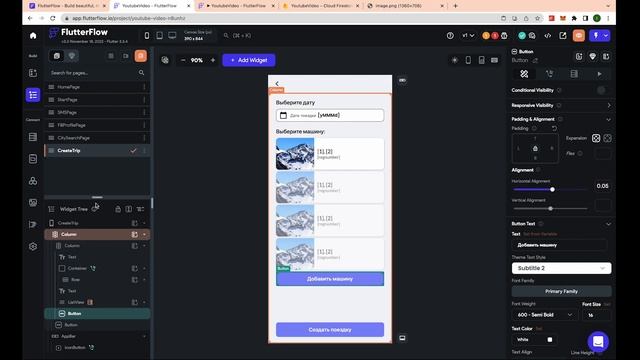
Task: Click the date picker field on canvas
Action: [330, 115]
